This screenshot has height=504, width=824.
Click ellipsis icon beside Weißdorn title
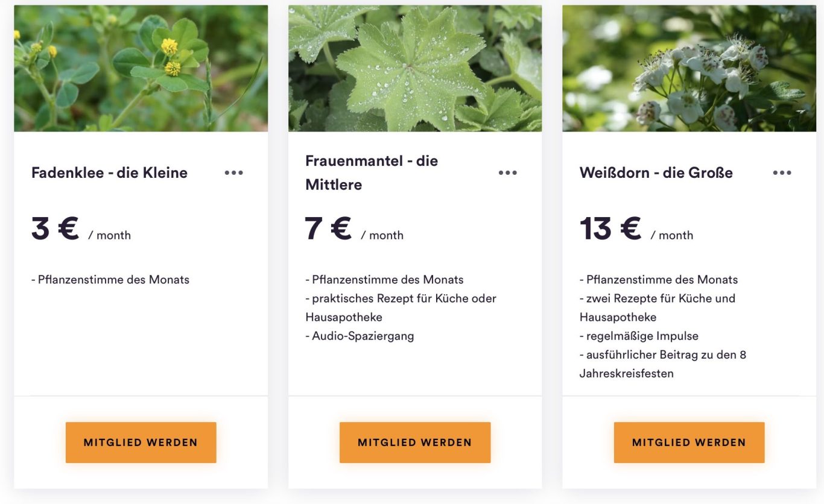point(782,173)
